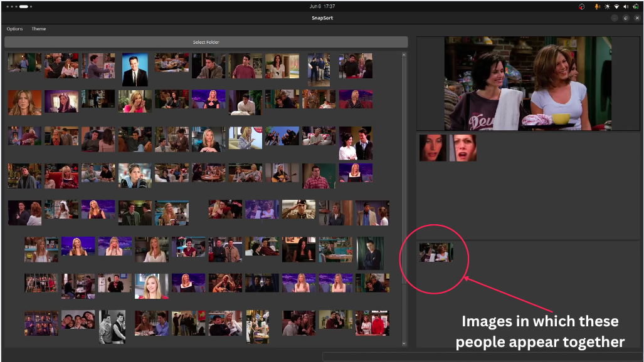
Task: Select close-up woman's face thumbnail with orange background
Action: point(24,102)
